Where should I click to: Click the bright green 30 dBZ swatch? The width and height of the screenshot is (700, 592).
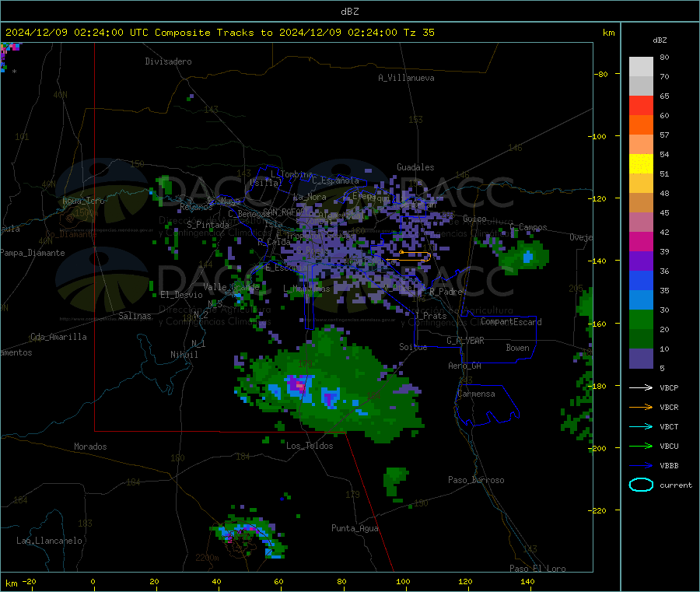coord(641,319)
